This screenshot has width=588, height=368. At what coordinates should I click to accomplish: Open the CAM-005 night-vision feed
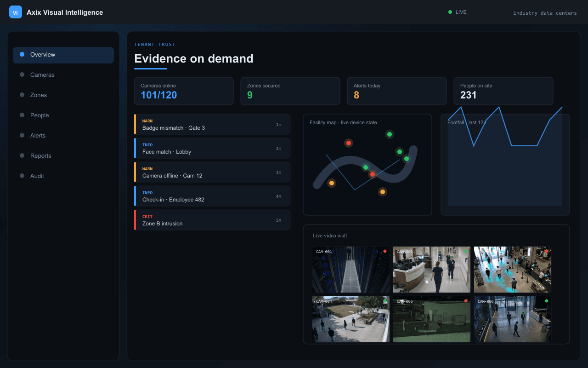pyautogui.click(x=432, y=319)
